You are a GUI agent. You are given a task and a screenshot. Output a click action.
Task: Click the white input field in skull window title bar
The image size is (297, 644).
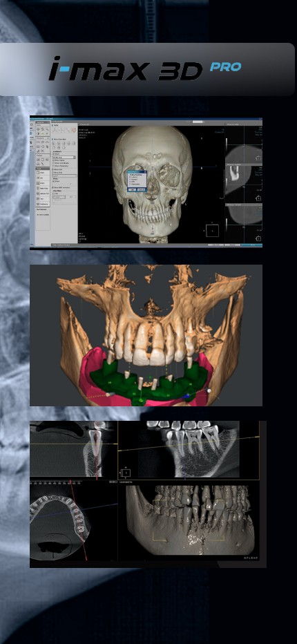(198, 122)
